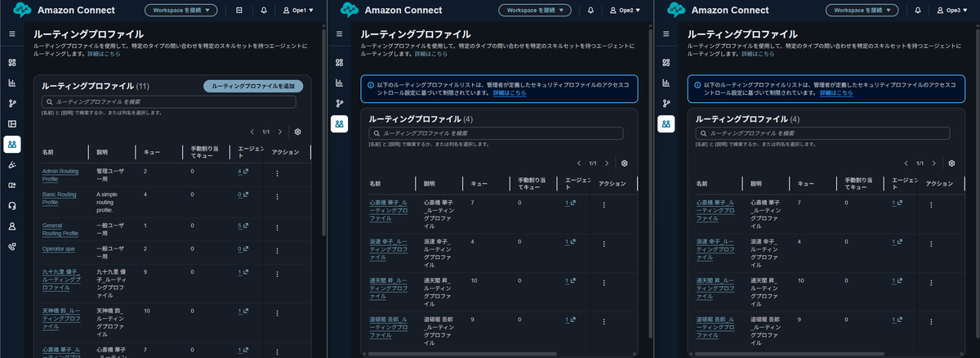Click the notification bell in the Ope3 window
Screen dimensions: 980x358
tap(917, 11)
